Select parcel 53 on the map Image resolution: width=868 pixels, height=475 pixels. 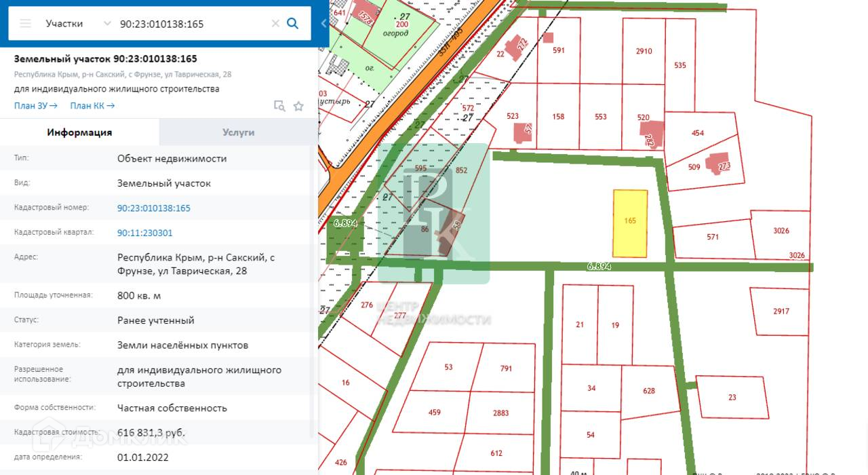tap(448, 367)
